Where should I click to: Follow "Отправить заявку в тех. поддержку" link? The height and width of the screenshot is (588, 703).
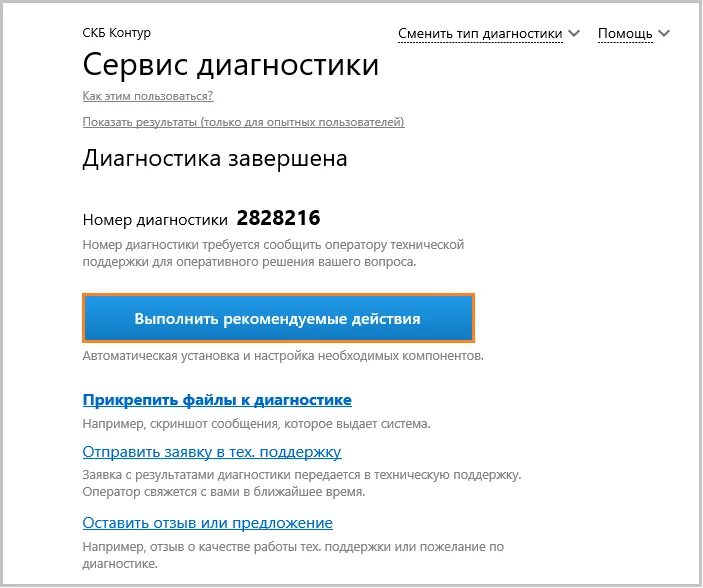click(212, 452)
